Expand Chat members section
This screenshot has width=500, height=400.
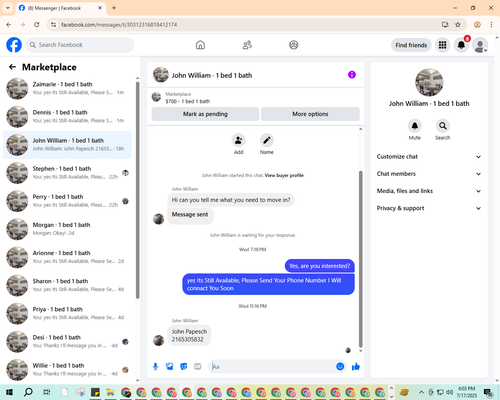click(429, 174)
